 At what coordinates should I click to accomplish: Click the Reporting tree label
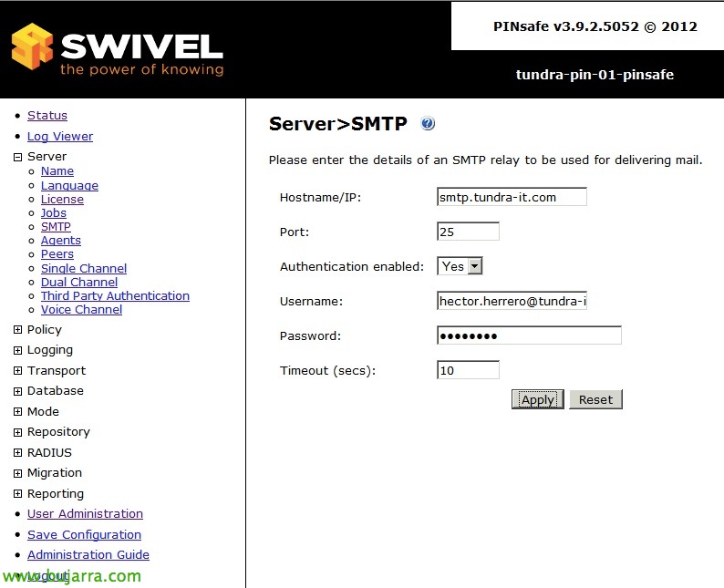[x=56, y=494]
